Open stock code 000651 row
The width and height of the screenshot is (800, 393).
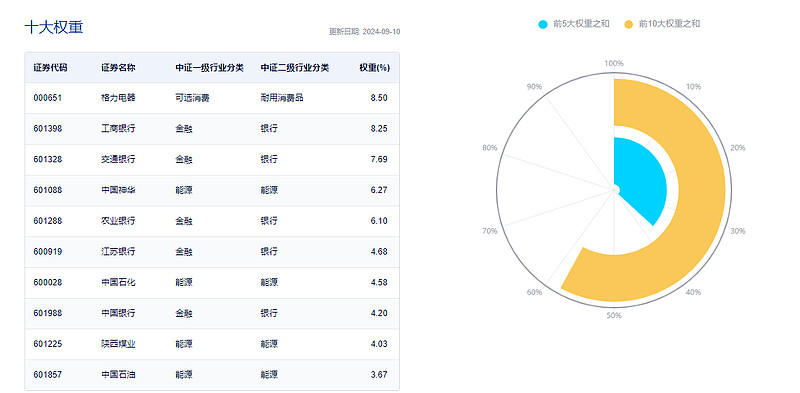tap(212, 98)
